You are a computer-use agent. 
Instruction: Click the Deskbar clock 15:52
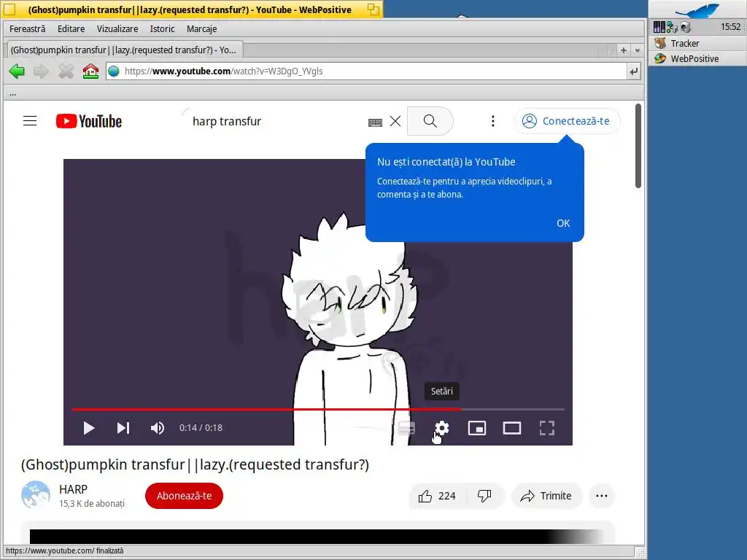point(730,27)
